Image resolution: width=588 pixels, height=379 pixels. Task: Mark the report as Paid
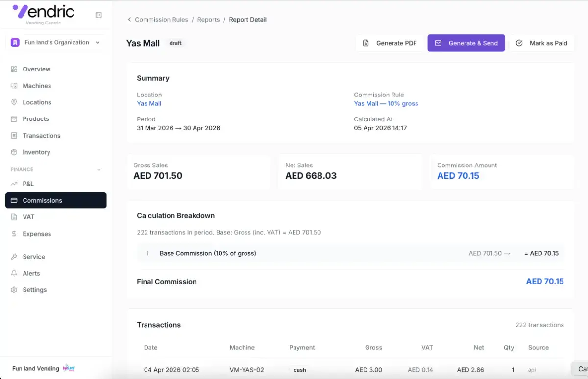(x=541, y=43)
